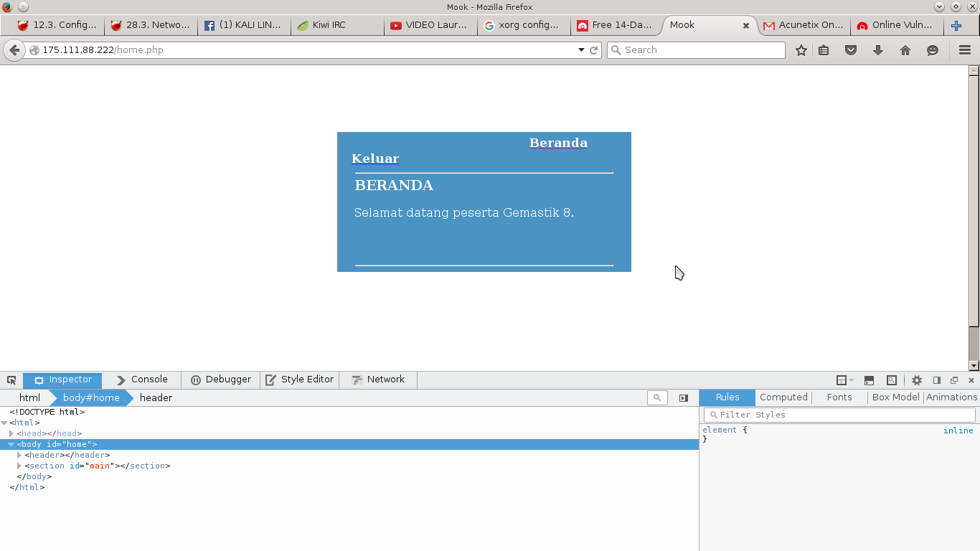Switch to the Fonts sidebar tab
The height and width of the screenshot is (551, 980).
pos(839,397)
